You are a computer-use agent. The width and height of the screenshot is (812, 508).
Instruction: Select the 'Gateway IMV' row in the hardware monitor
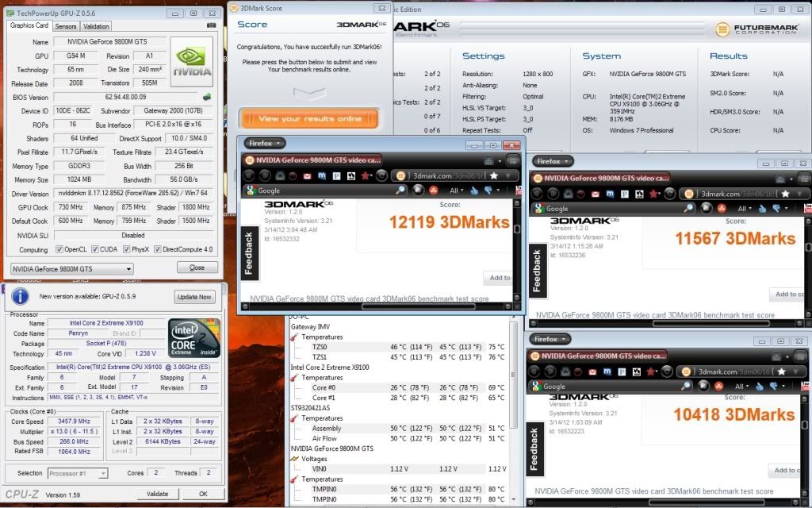point(310,326)
